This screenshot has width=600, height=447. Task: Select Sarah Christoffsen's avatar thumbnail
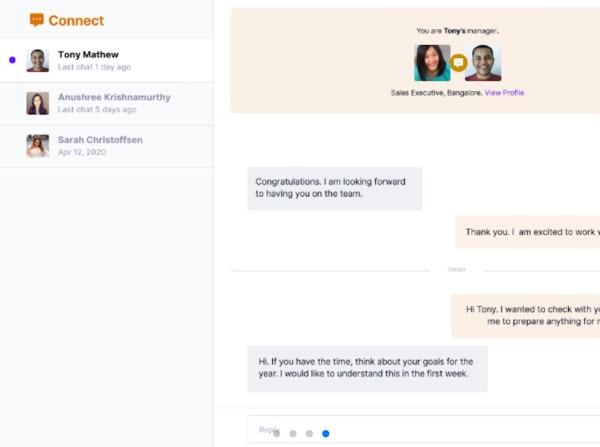pyautogui.click(x=38, y=146)
